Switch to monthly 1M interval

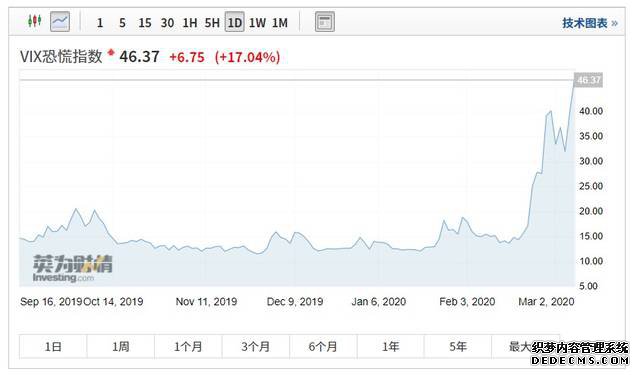tap(280, 23)
